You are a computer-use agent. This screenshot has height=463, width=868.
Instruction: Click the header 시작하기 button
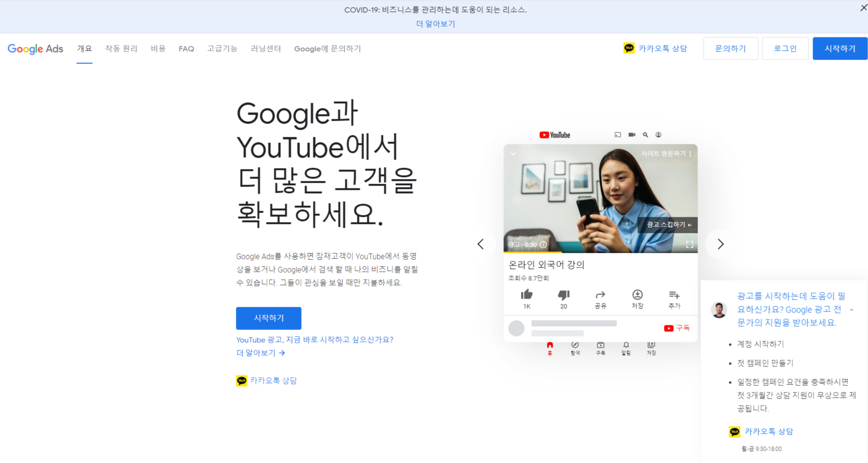click(x=840, y=49)
